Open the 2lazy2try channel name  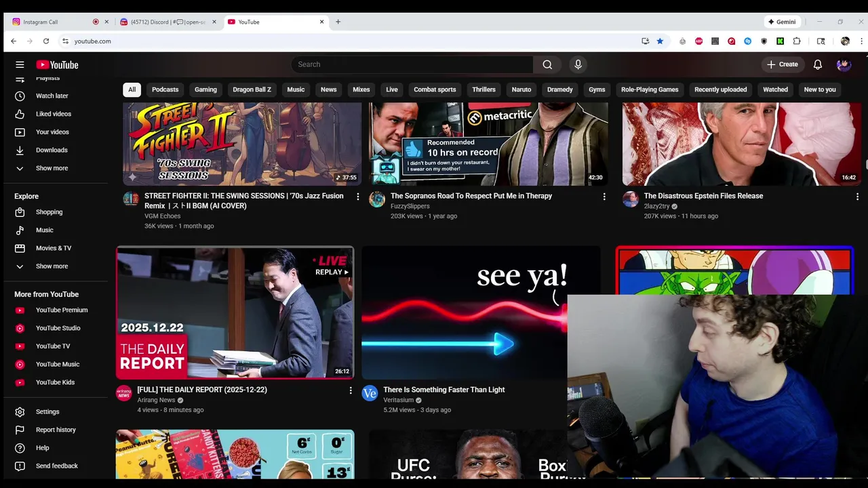click(656, 206)
